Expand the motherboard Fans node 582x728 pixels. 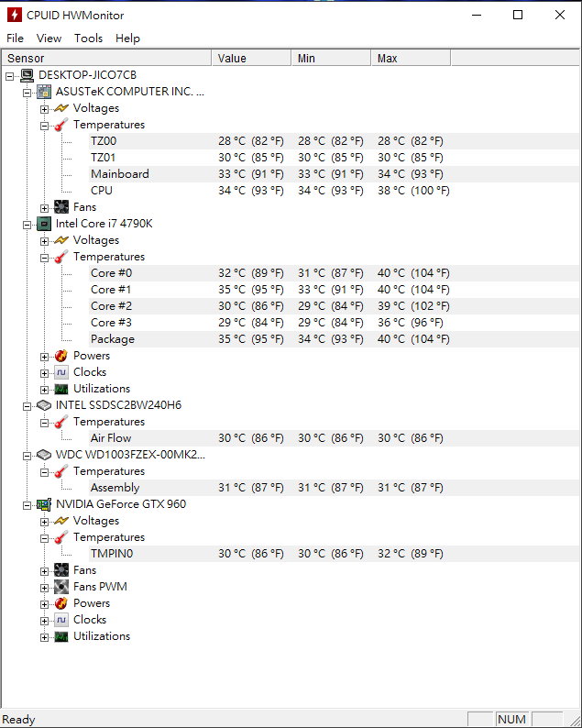44,208
